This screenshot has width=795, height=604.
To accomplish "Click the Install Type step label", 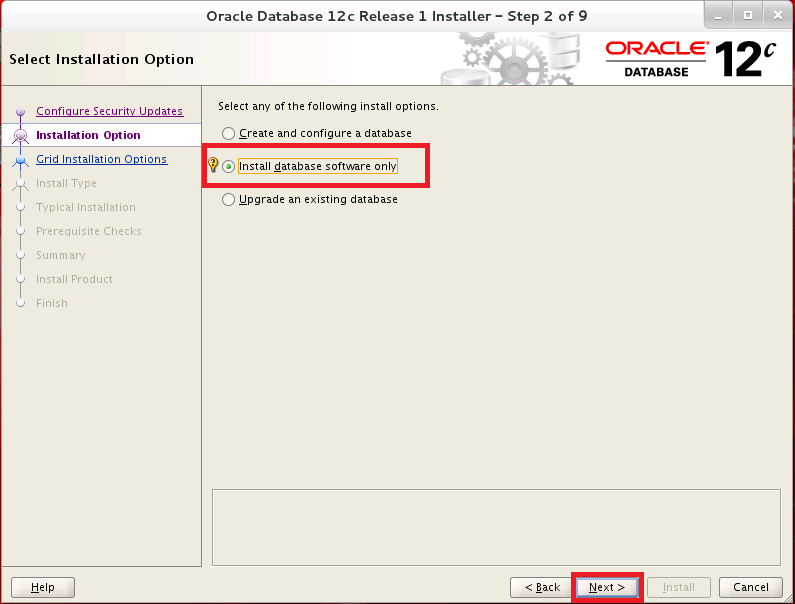I will click(66, 183).
